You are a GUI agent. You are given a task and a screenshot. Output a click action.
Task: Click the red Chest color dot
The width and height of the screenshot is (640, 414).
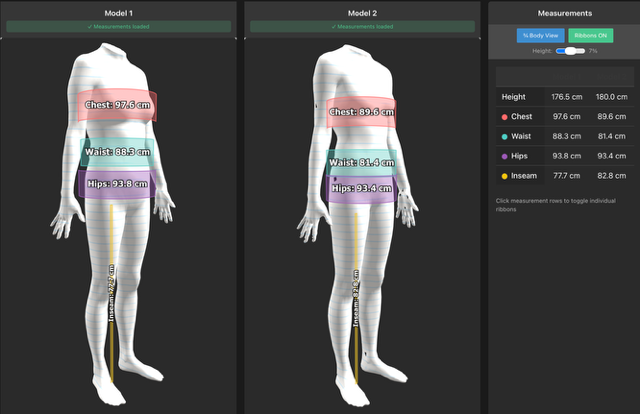coord(505,117)
